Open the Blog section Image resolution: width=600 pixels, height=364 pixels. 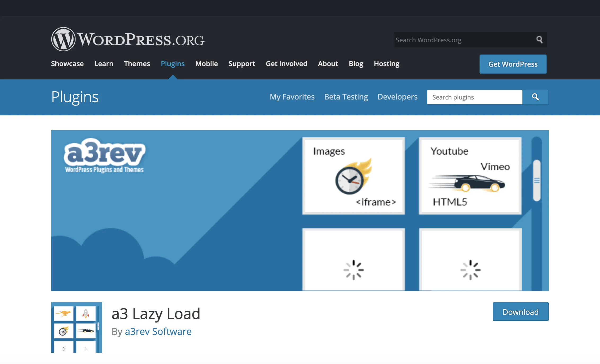(356, 64)
